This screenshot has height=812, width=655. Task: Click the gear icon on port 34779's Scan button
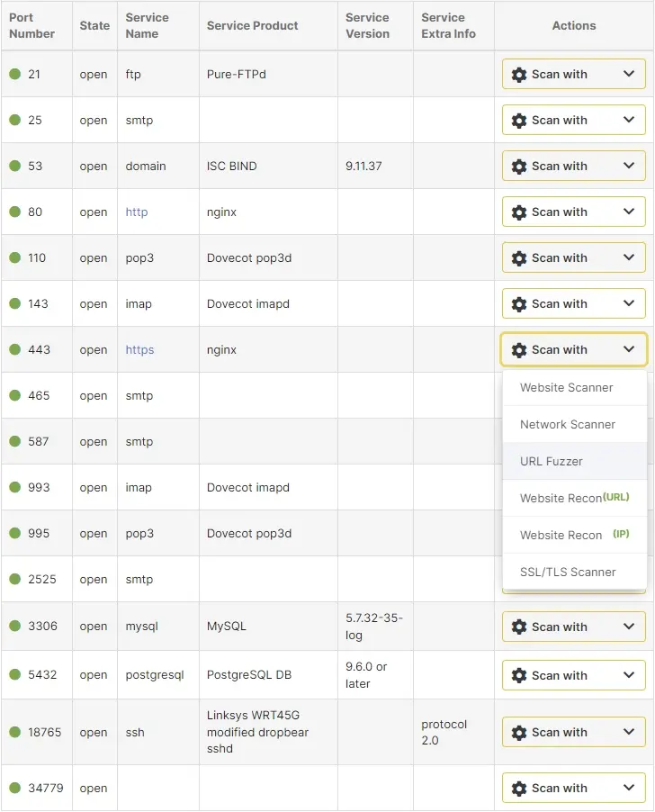[519, 788]
